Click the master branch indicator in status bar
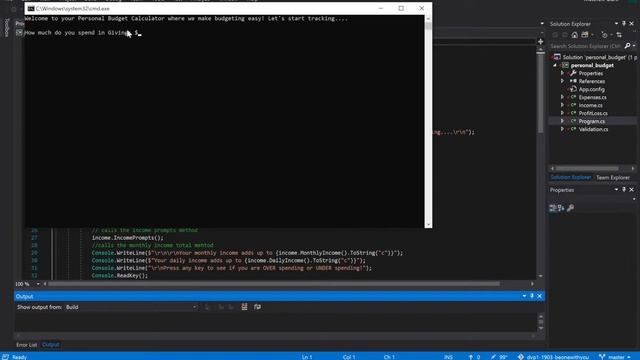The width and height of the screenshot is (640, 360). tap(615, 357)
